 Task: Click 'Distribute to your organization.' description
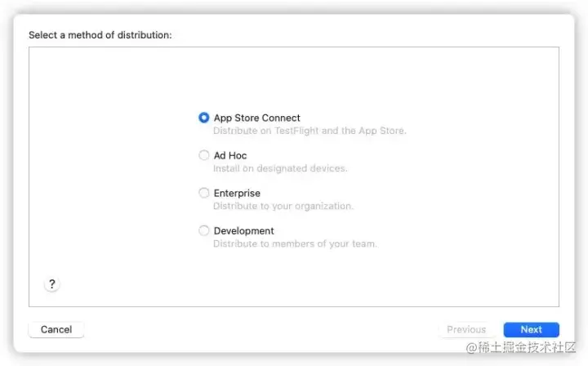pos(283,206)
